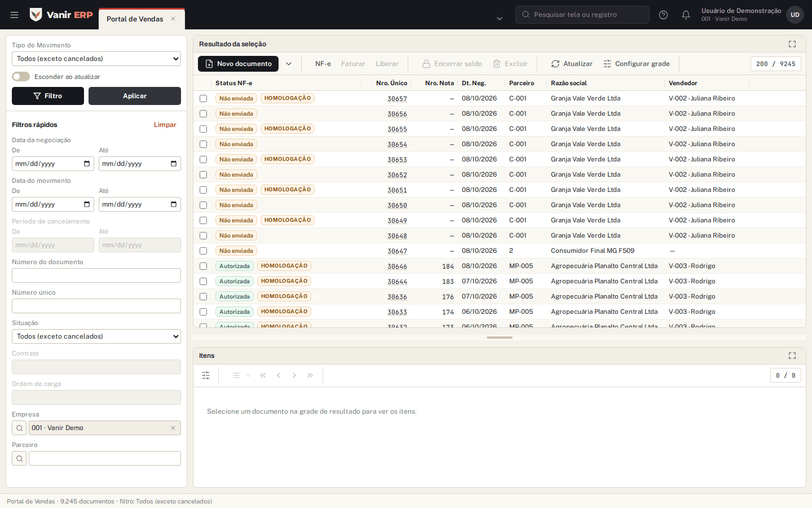The image size is (812, 508).
Task: Open the help question mark icon
Action: 663,15
